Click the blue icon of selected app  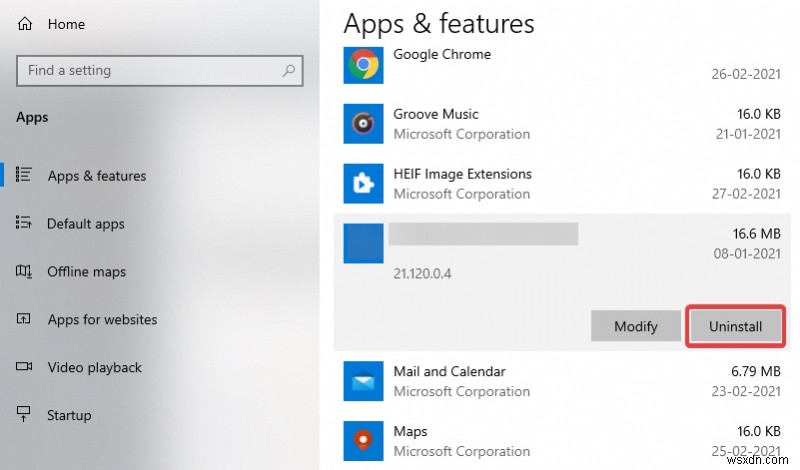click(362, 244)
